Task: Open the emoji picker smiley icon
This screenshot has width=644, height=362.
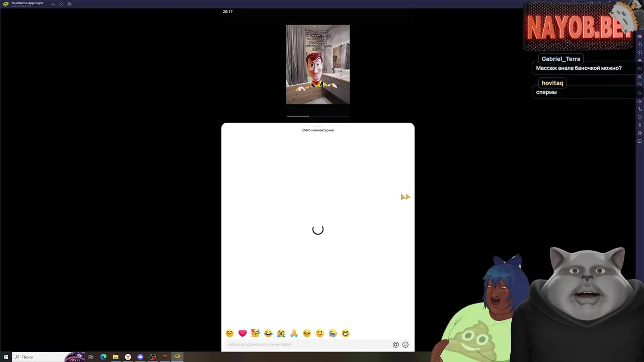Action: tap(405, 344)
